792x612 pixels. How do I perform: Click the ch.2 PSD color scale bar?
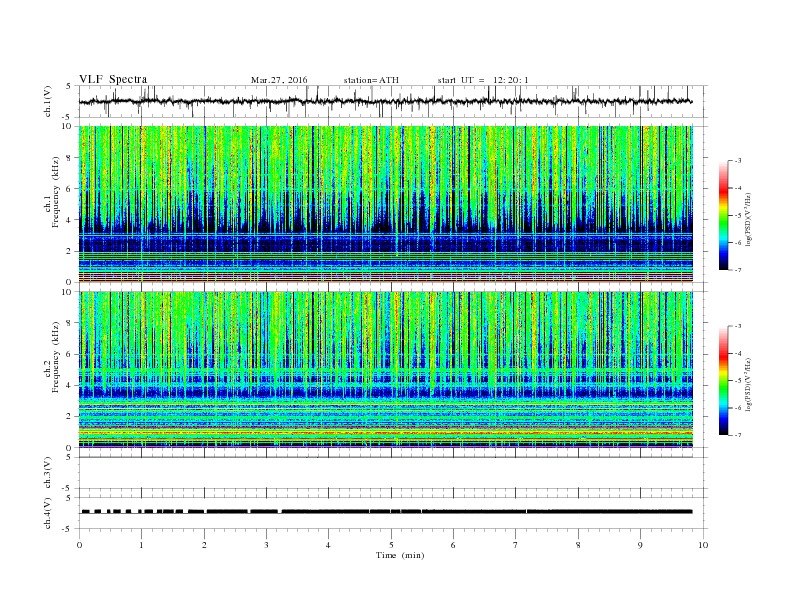coord(723,381)
